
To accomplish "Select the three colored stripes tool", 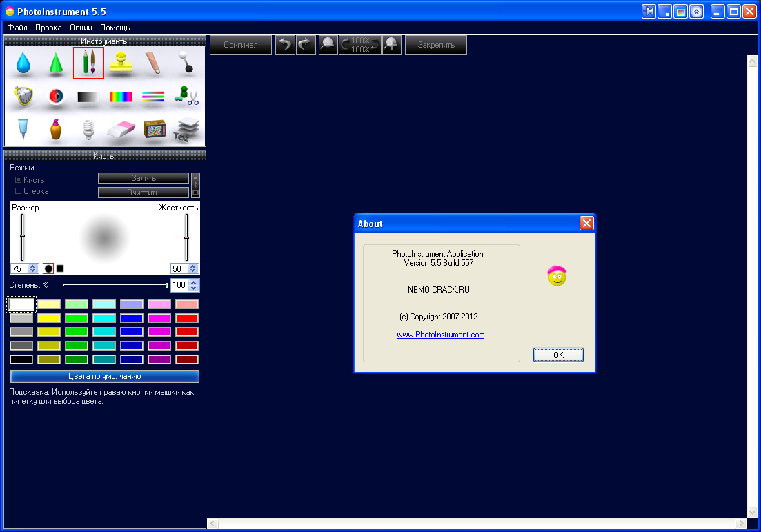I will tap(153, 97).
